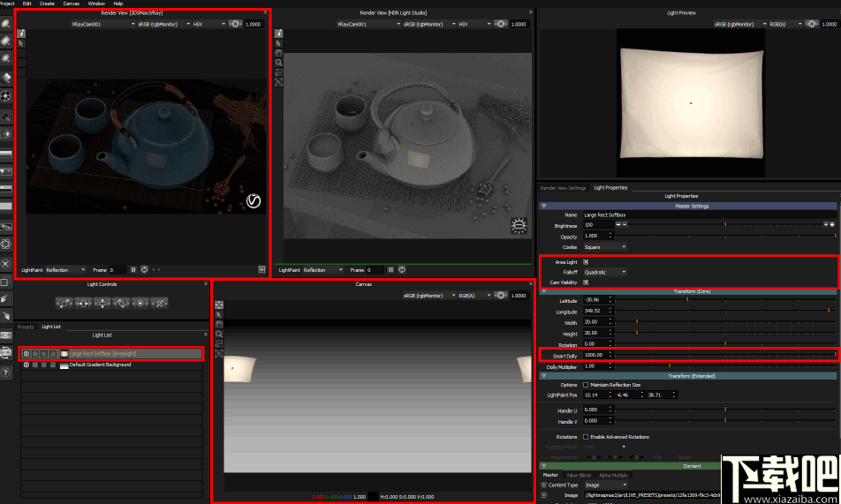The width and height of the screenshot is (841, 504).
Task: Select arrow pointer tool in HDR Light Studio render view
Action: coord(279,43)
